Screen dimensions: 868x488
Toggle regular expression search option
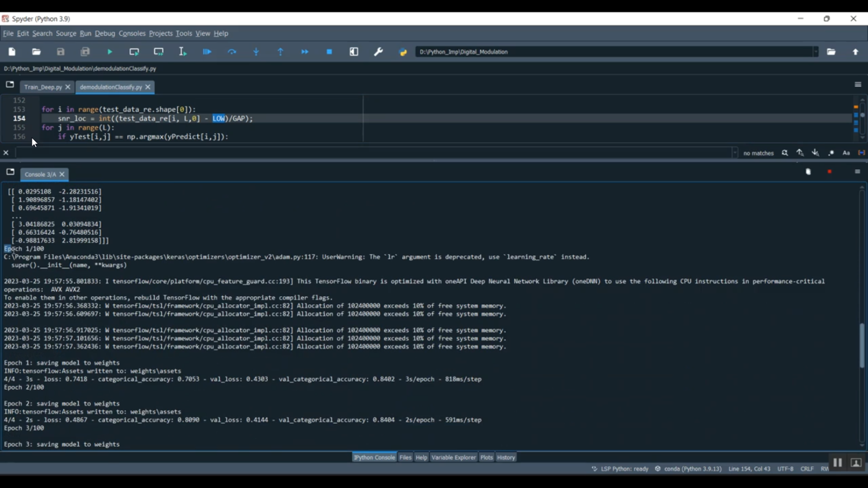click(831, 153)
